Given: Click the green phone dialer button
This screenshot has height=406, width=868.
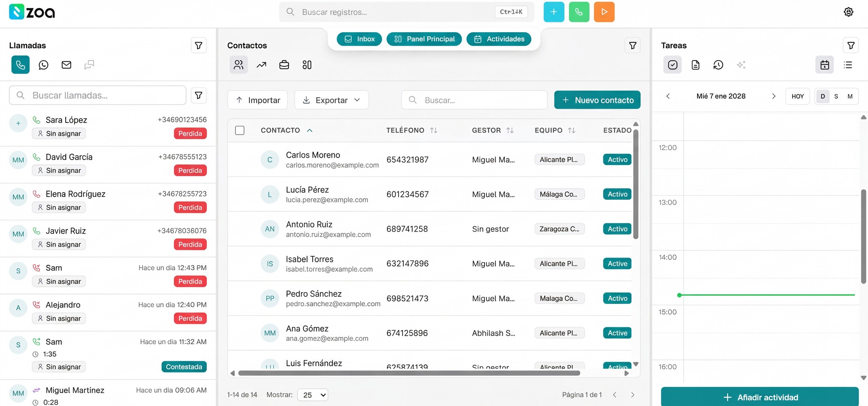Looking at the screenshot, I should pos(579,12).
